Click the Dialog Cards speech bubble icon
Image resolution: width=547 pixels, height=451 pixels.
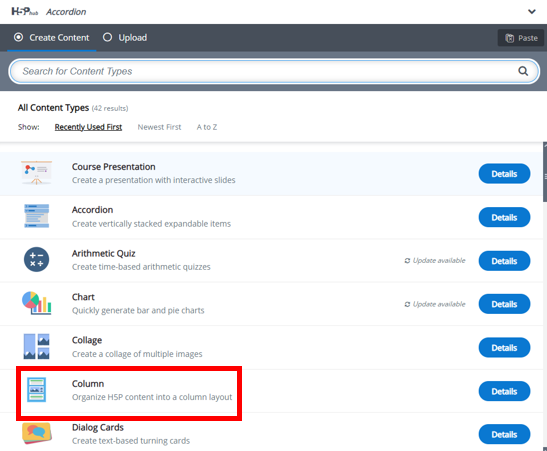(x=37, y=433)
